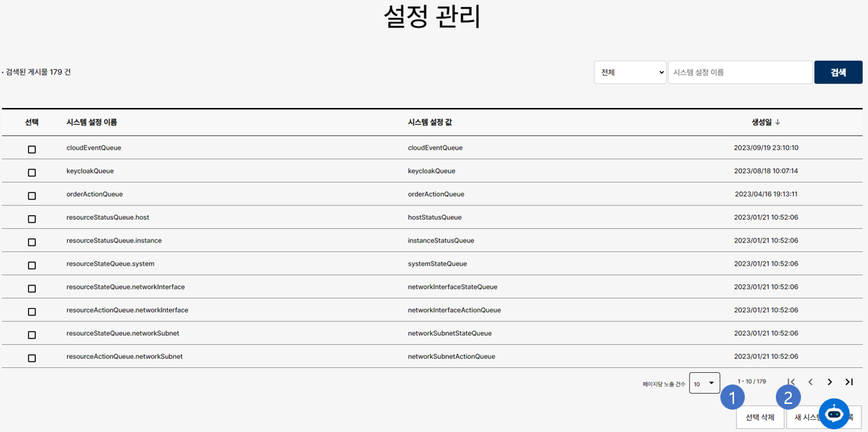Jump to the first page

click(x=791, y=382)
